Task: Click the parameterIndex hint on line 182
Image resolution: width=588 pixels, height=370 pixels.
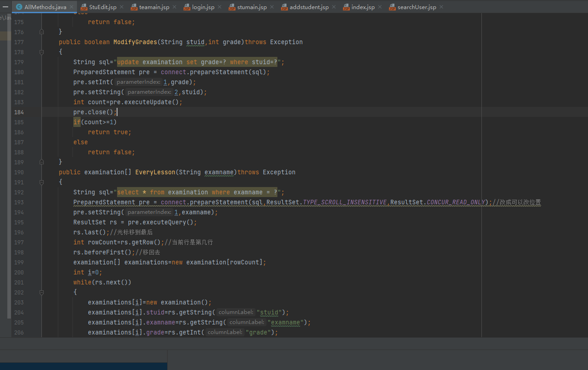Action: tap(150, 92)
